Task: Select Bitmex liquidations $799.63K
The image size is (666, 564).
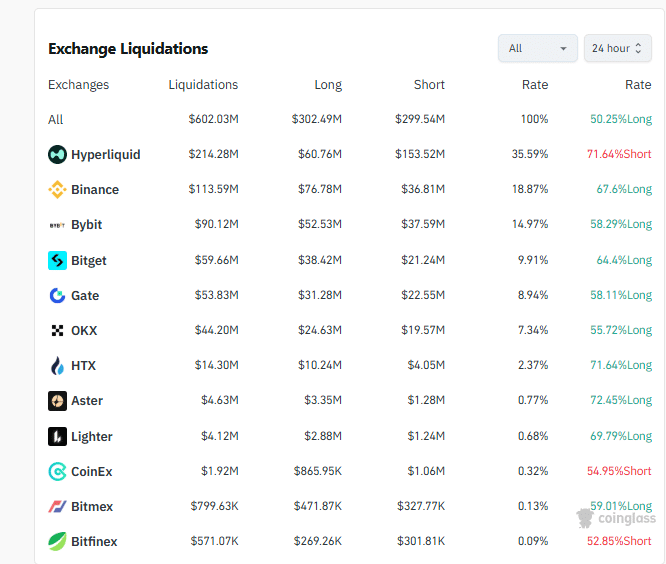Action: pos(214,506)
